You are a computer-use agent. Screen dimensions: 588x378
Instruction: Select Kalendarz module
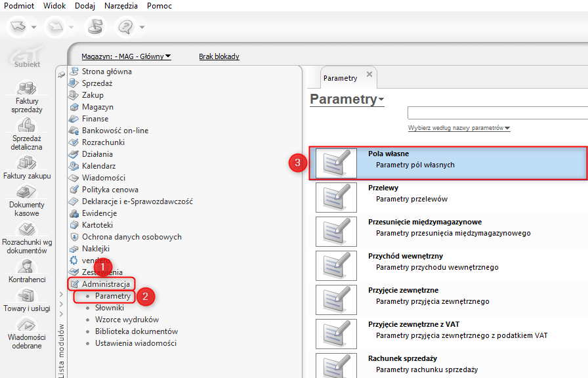[x=98, y=166]
